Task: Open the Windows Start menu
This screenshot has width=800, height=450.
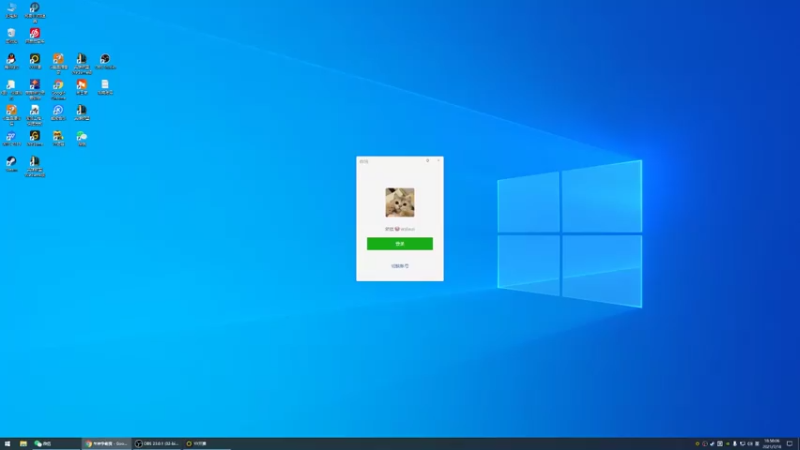Action: click(x=7, y=444)
